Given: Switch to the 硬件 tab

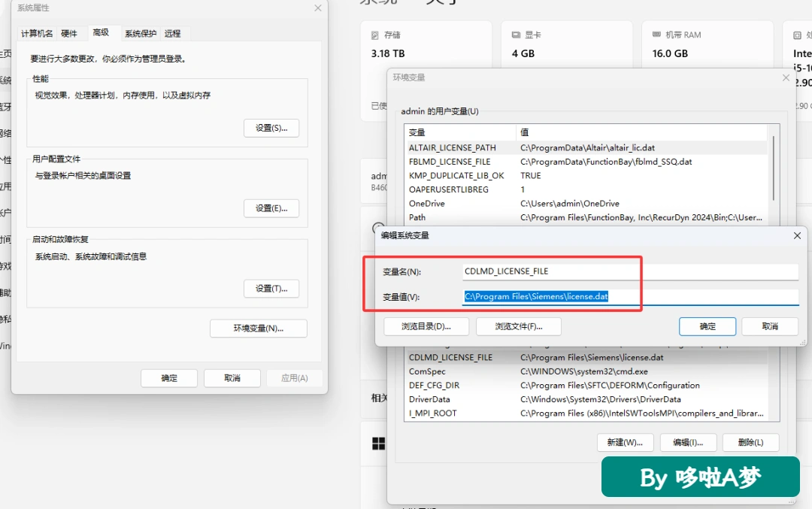Looking at the screenshot, I should click(69, 34).
